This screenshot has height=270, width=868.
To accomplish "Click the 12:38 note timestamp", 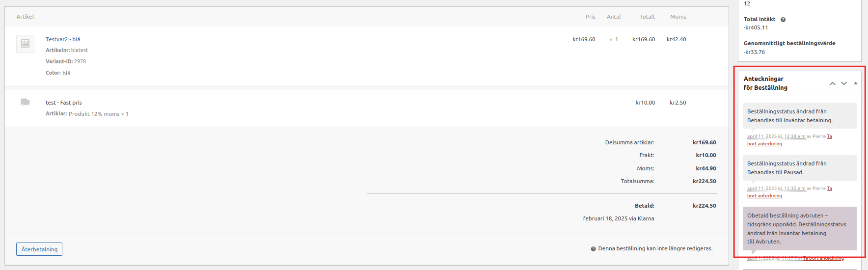I will pyautogui.click(x=776, y=136).
